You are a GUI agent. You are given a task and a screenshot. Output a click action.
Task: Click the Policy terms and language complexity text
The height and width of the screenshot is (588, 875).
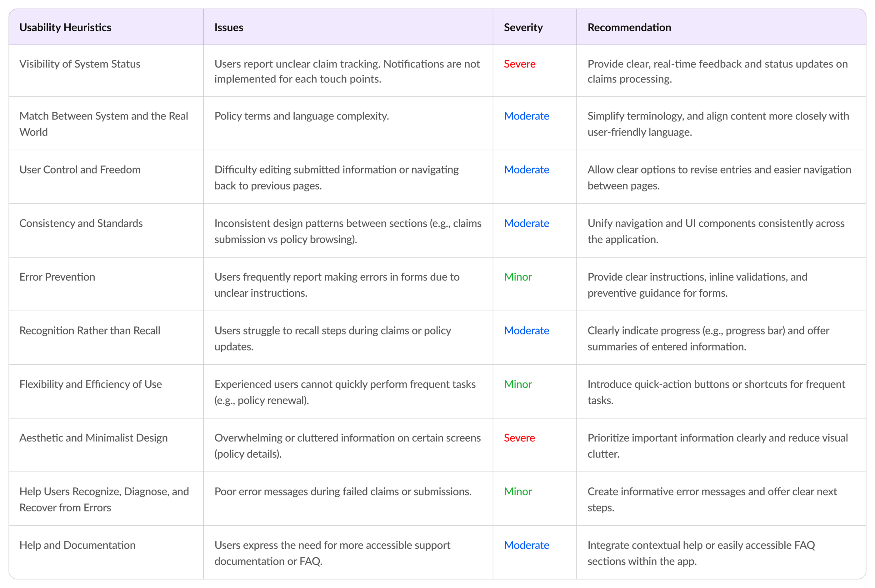tap(302, 116)
